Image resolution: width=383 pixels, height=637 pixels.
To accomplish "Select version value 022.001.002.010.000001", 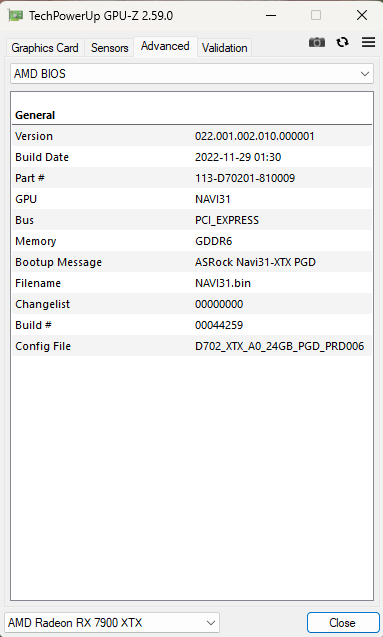I will point(255,136).
